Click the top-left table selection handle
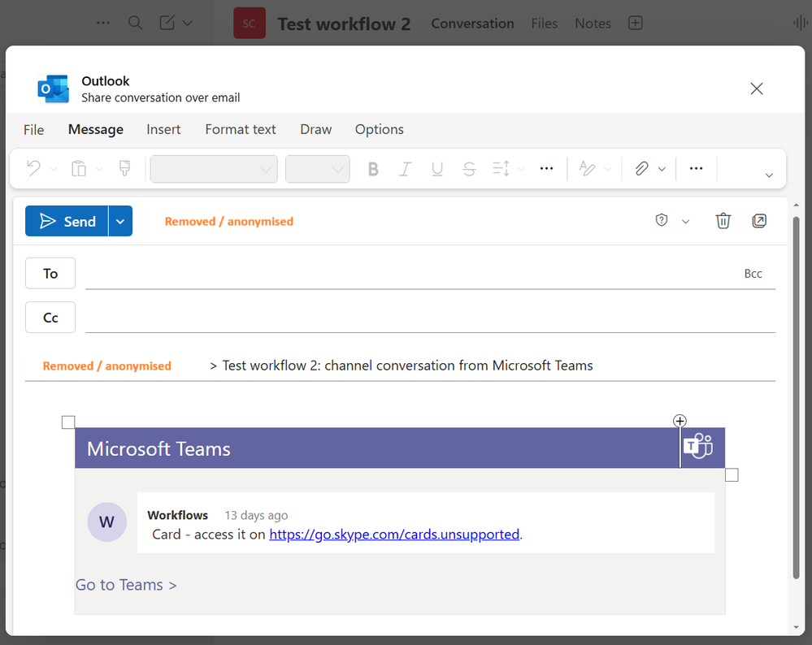Image resolution: width=812 pixels, height=645 pixels. click(x=68, y=422)
